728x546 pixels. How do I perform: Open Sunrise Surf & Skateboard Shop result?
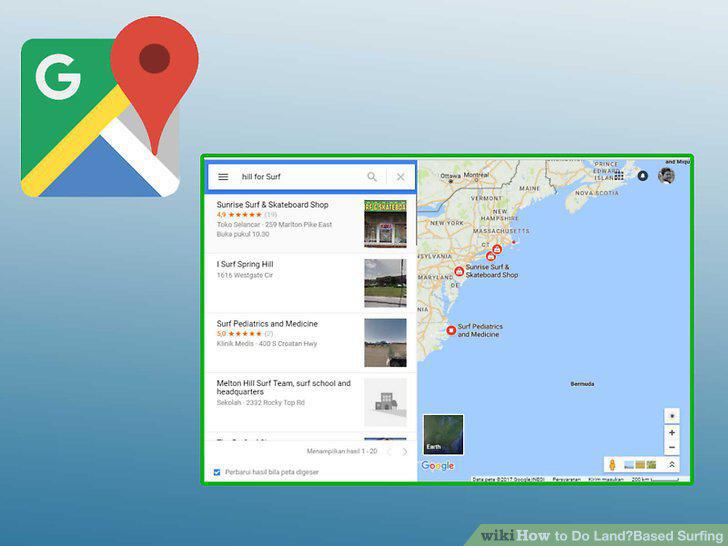pyautogui.click(x=310, y=223)
